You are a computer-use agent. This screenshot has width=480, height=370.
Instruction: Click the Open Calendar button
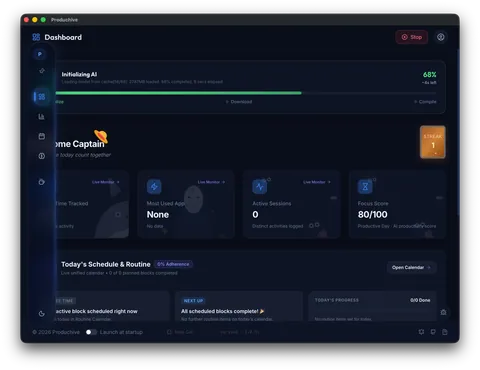[x=412, y=267]
